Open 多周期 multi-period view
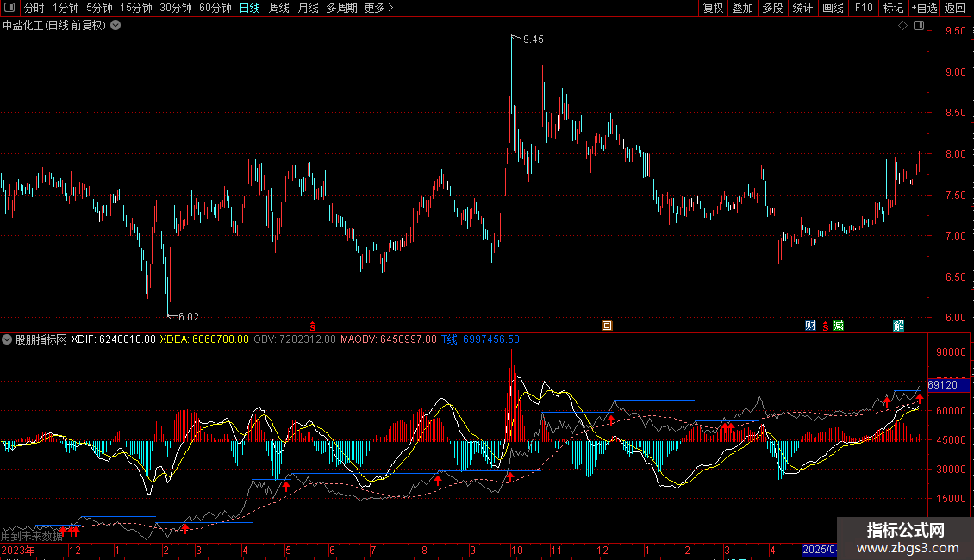This screenshot has width=974, height=560. click(x=341, y=8)
